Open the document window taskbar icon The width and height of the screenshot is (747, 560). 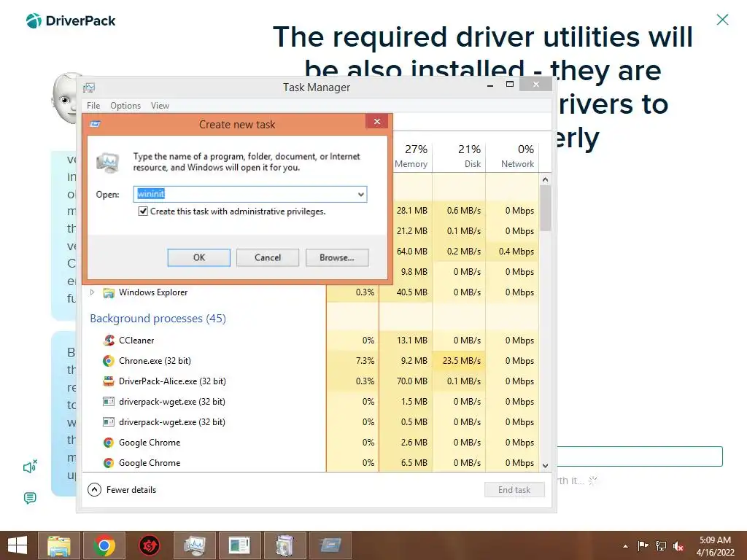239,545
